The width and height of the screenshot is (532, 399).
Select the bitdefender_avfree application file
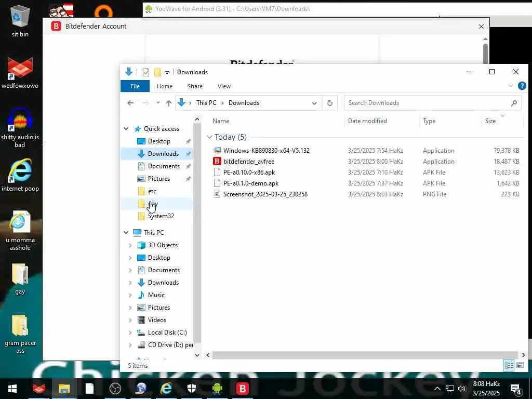click(x=249, y=162)
